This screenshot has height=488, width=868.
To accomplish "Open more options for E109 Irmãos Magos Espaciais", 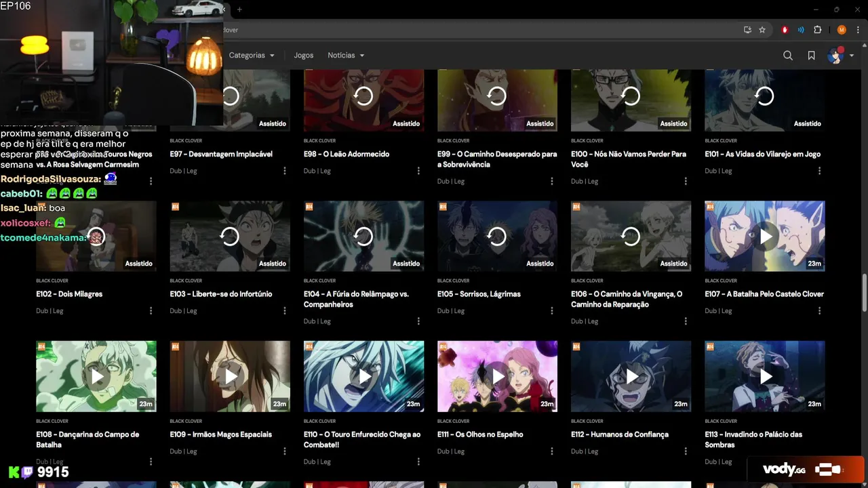I will pos(285,451).
